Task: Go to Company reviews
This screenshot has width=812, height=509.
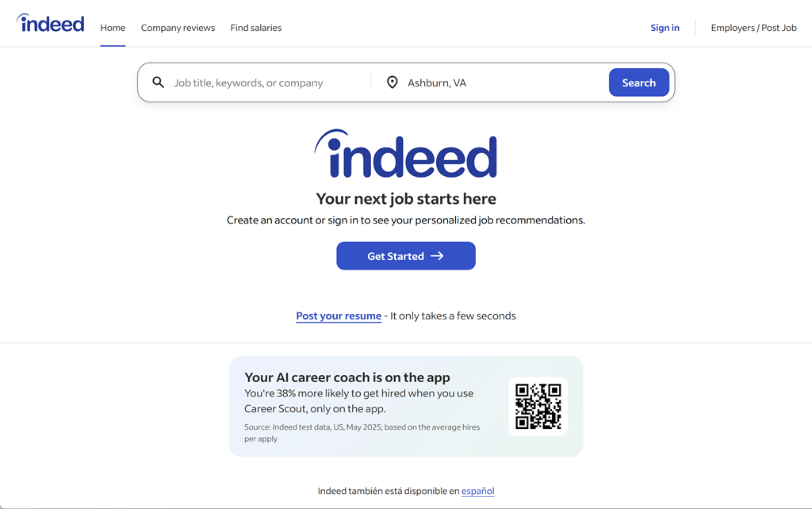Action: click(178, 28)
